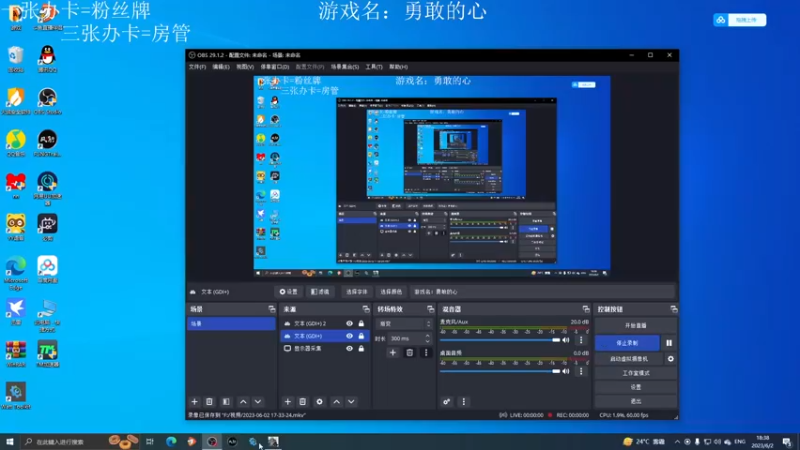This screenshot has width=800, height=450.
Task: Move scene down arrow in Scenes panel
Action: (x=258, y=402)
